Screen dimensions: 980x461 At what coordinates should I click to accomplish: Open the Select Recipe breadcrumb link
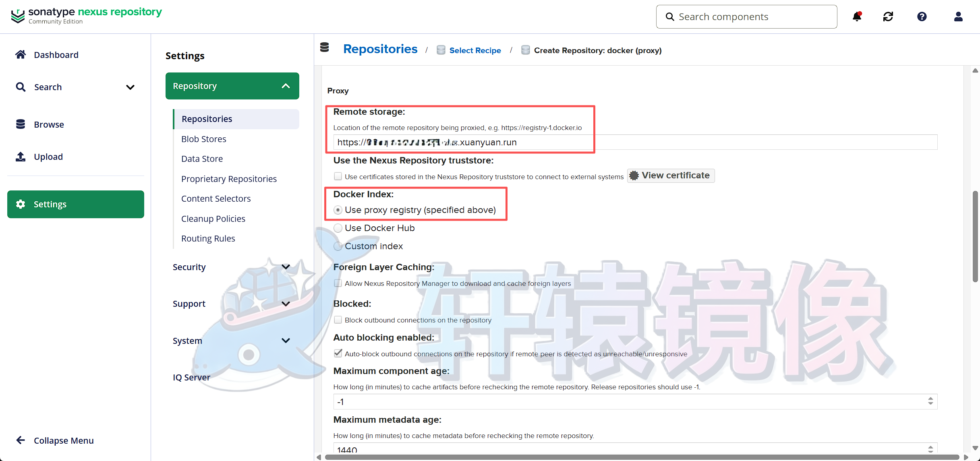coord(475,50)
